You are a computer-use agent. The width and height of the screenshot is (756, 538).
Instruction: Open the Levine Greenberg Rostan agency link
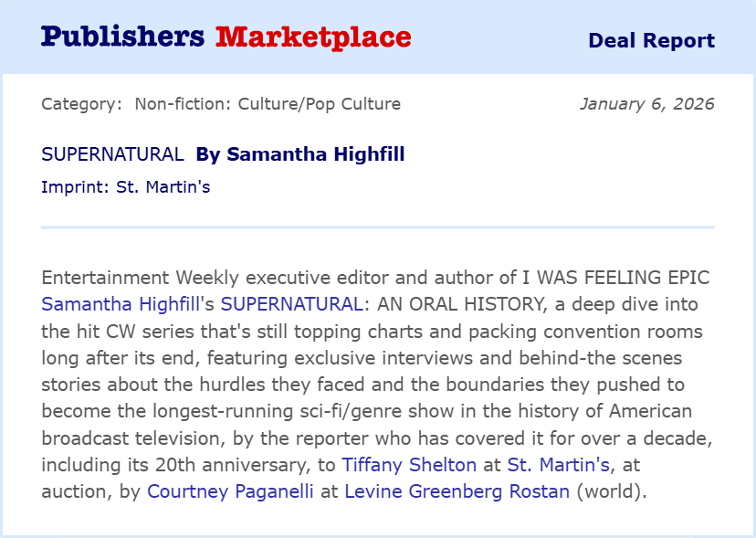click(x=457, y=491)
